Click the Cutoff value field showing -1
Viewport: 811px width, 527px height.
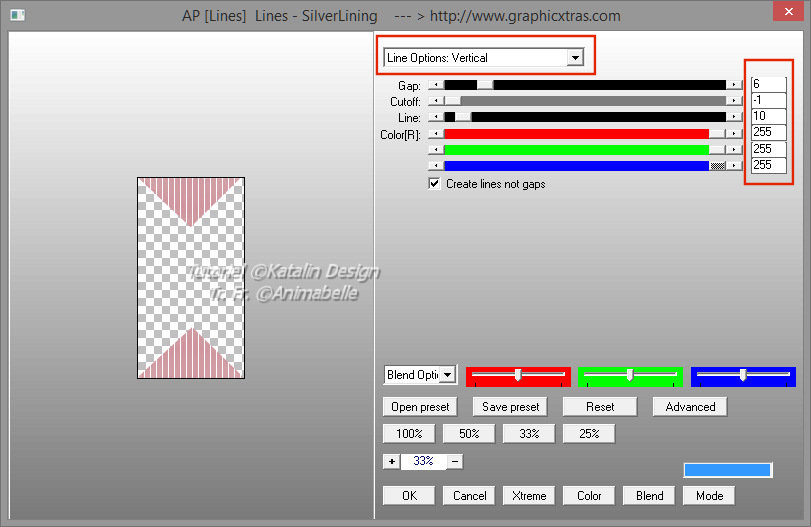[x=769, y=100]
